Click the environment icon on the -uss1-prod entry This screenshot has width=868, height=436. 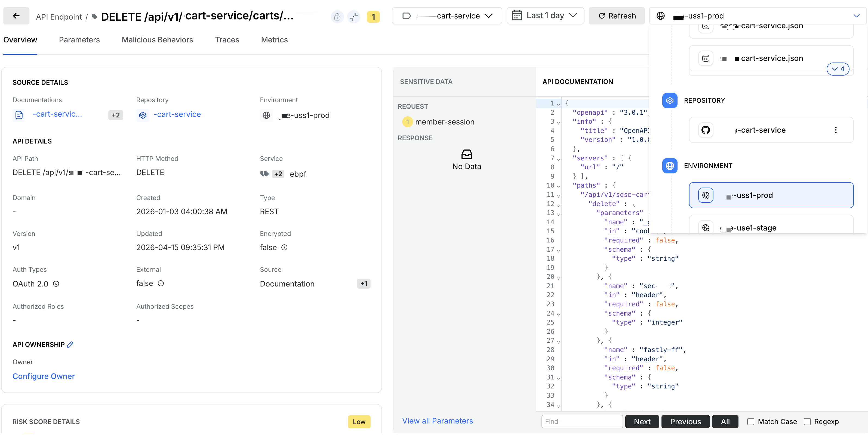click(706, 195)
